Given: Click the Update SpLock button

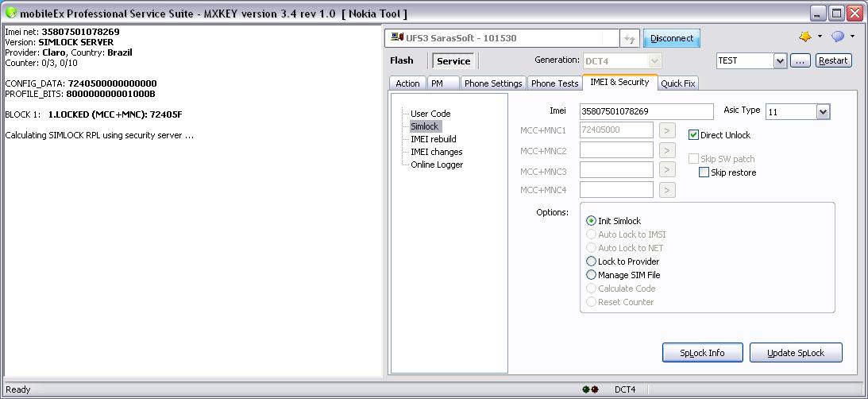Looking at the screenshot, I should (796, 352).
